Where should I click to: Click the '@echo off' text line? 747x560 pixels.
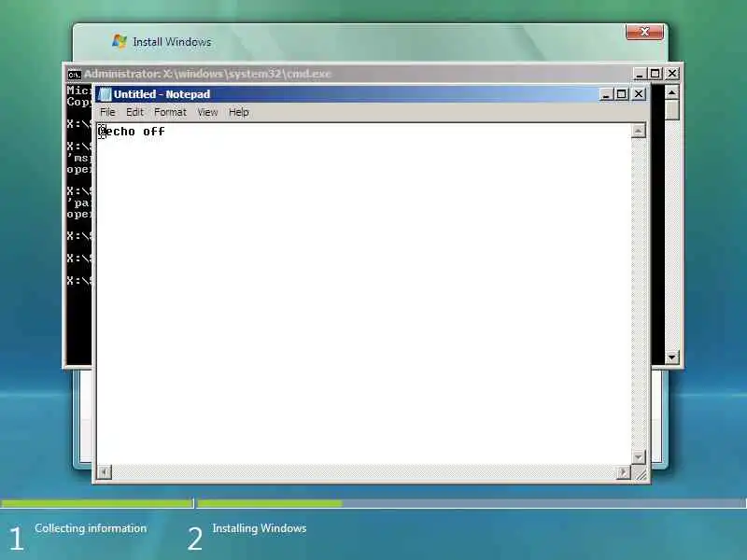(132, 132)
